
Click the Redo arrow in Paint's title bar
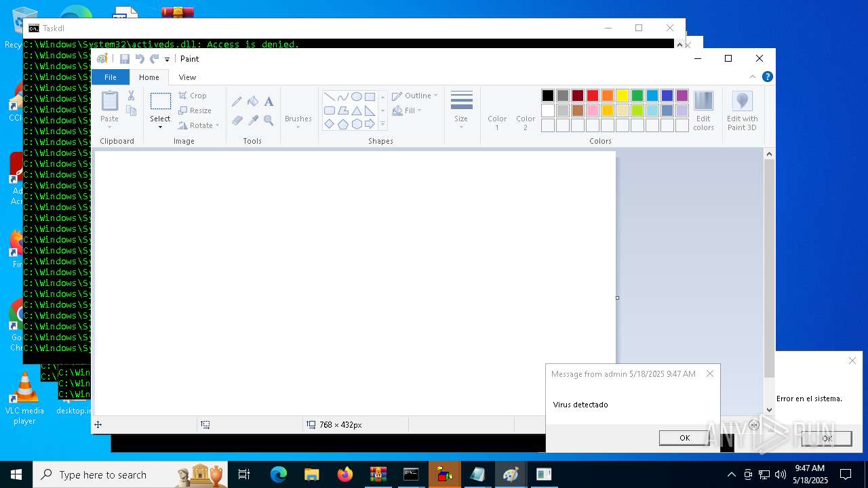pos(154,59)
